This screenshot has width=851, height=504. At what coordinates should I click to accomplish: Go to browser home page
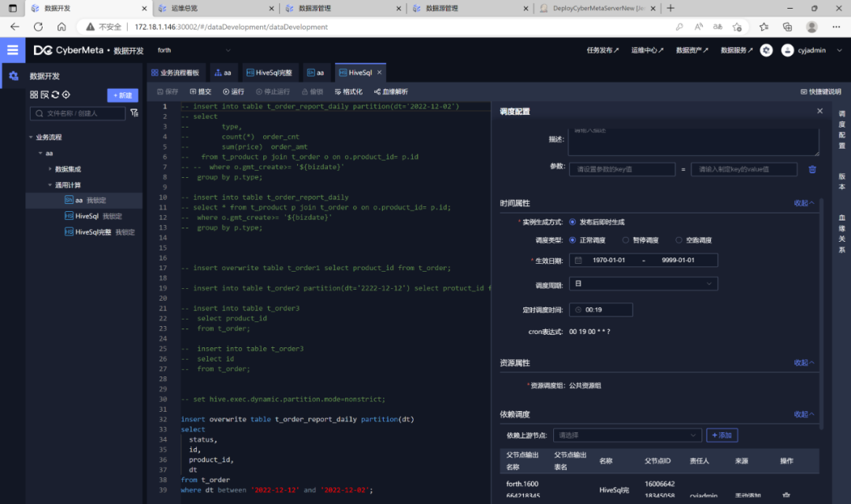(x=61, y=27)
